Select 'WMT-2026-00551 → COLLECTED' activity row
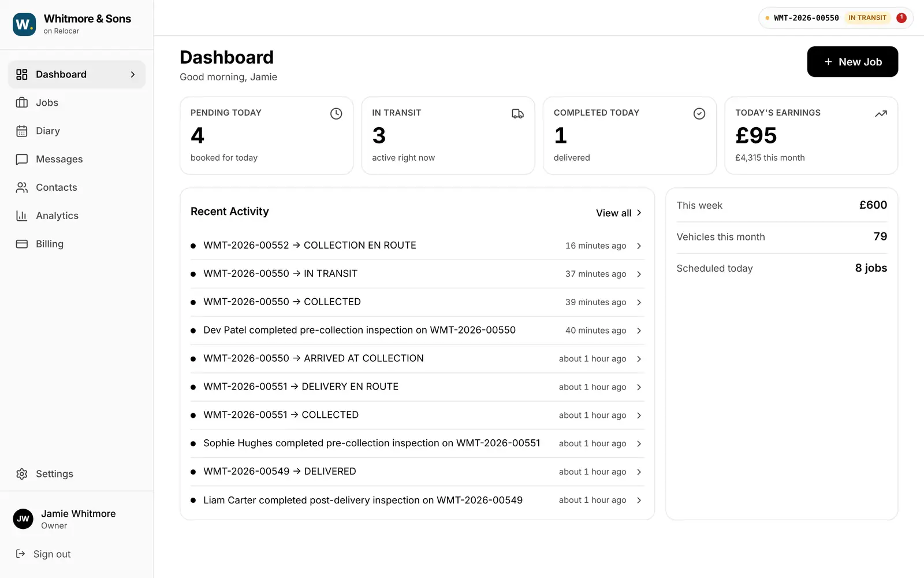This screenshot has width=924, height=578. click(417, 415)
